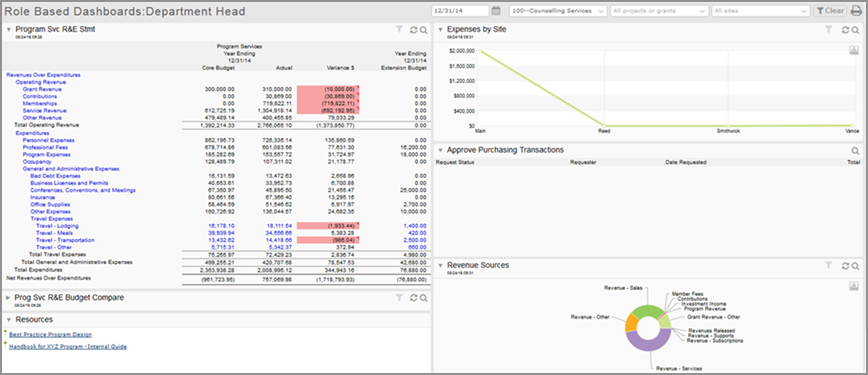Open Conferences, Conventions, and Meetings link
The height and width of the screenshot is (375, 868).
[x=83, y=191]
